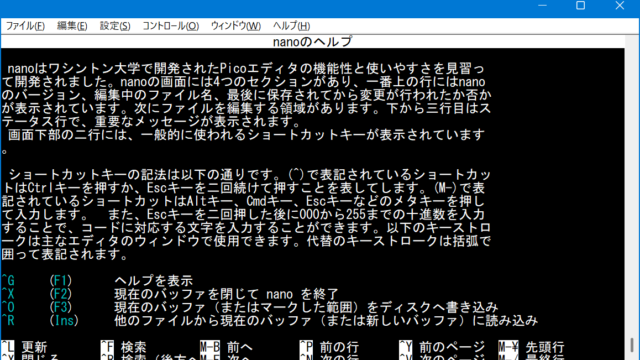Click the M-¥ 先頭行 shortcut entry

531,347
